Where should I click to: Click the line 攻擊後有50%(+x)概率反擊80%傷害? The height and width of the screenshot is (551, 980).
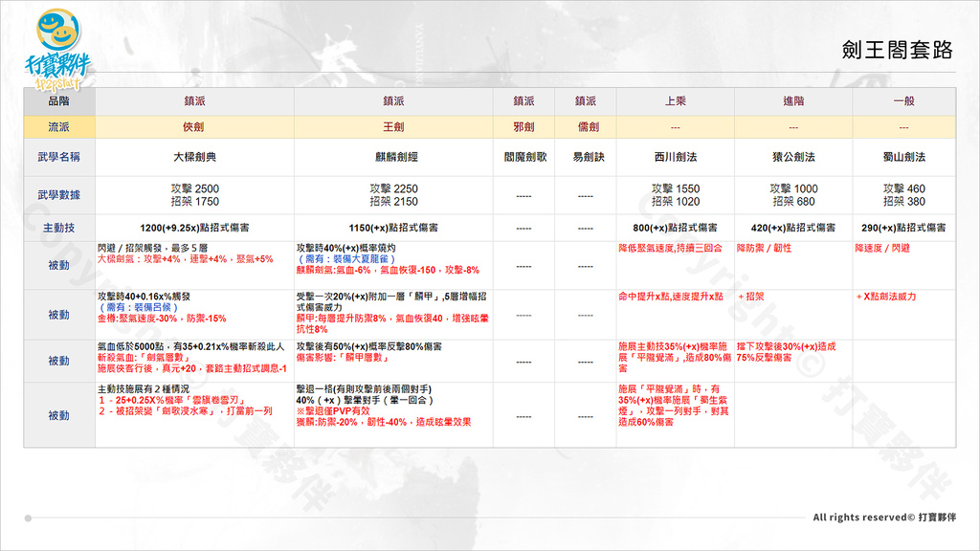point(368,346)
